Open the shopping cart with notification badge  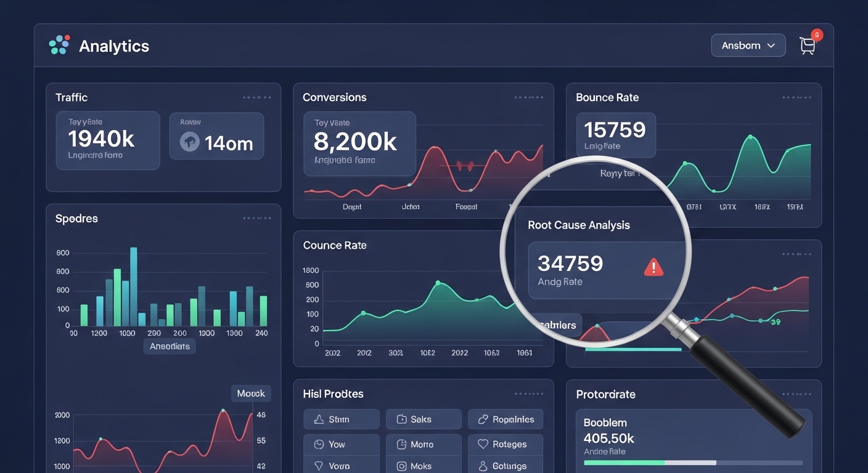tap(807, 46)
